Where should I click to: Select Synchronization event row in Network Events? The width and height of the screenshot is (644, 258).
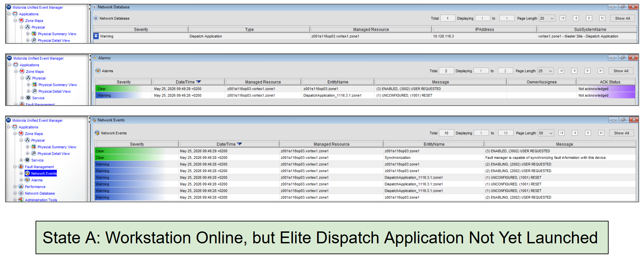click(365, 157)
